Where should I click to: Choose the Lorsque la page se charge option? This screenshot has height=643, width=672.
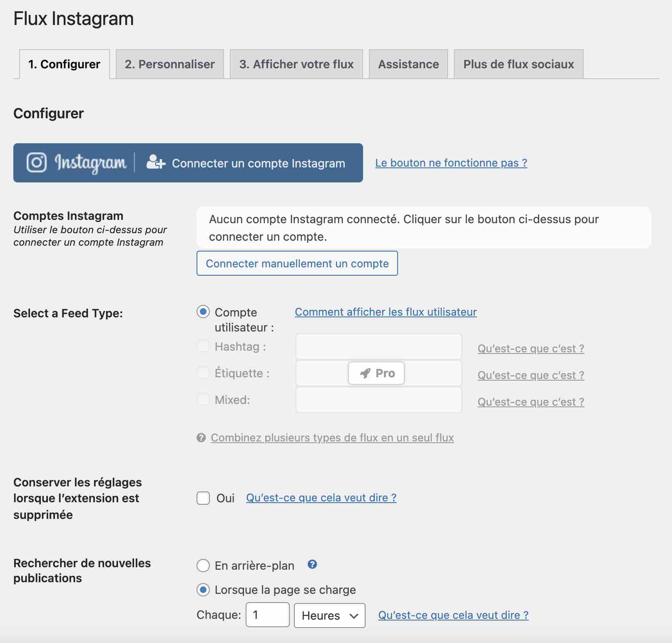coord(203,590)
